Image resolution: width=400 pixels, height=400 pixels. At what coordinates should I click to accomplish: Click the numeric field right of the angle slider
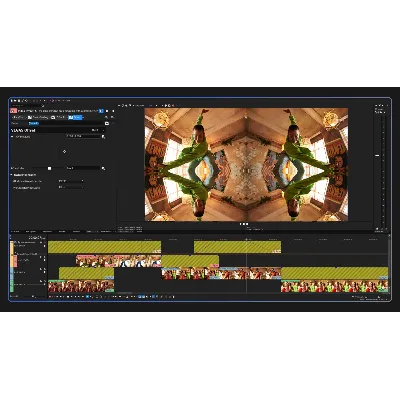tap(83, 168)
